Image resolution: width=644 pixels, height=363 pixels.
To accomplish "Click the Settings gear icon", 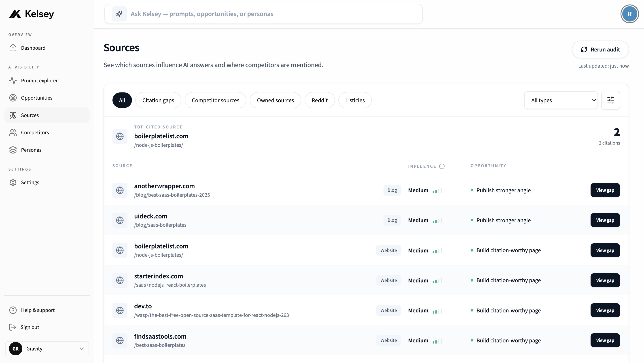I will pos(13,182).
